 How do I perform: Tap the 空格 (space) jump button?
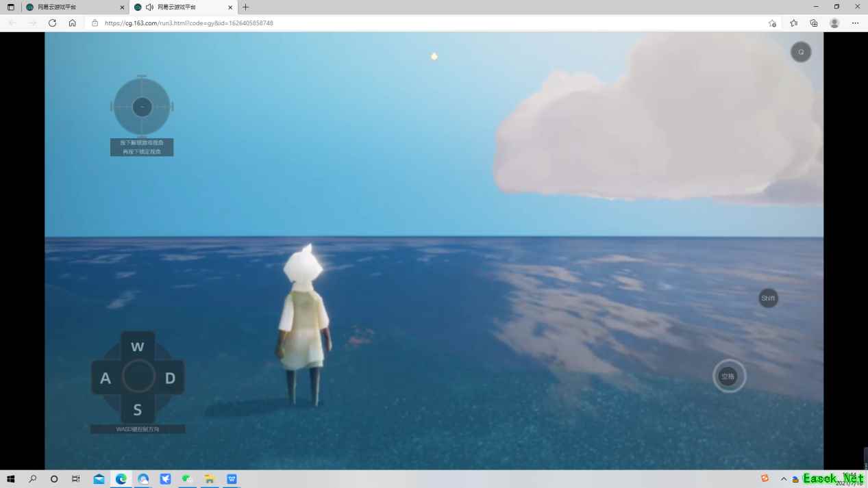728,376
